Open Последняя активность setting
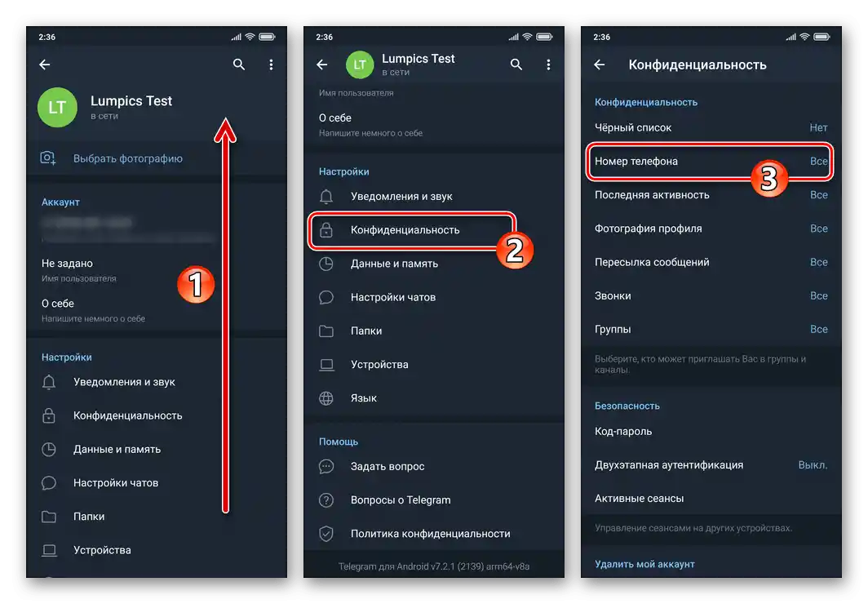868x604 pixels. 711,195
